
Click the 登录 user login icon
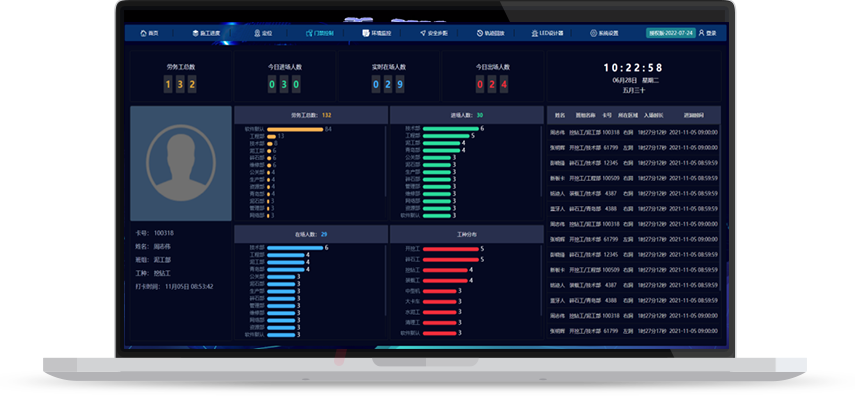pos(701,33)
